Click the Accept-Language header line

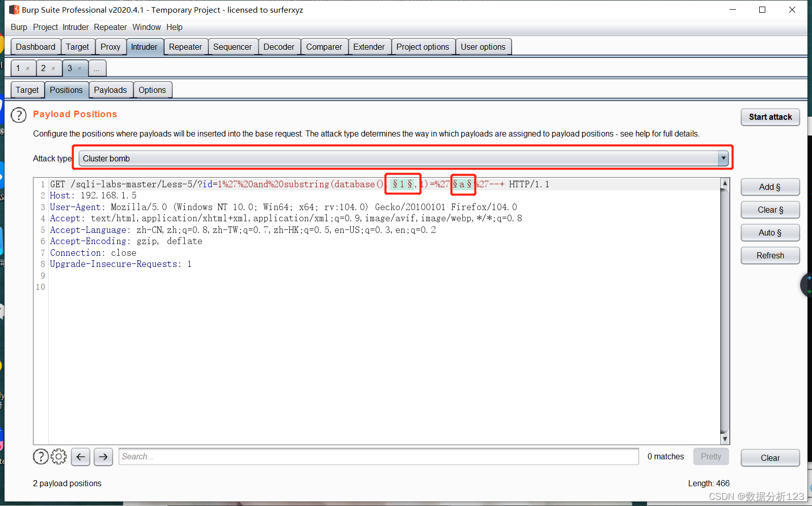(x=243, y=230)
